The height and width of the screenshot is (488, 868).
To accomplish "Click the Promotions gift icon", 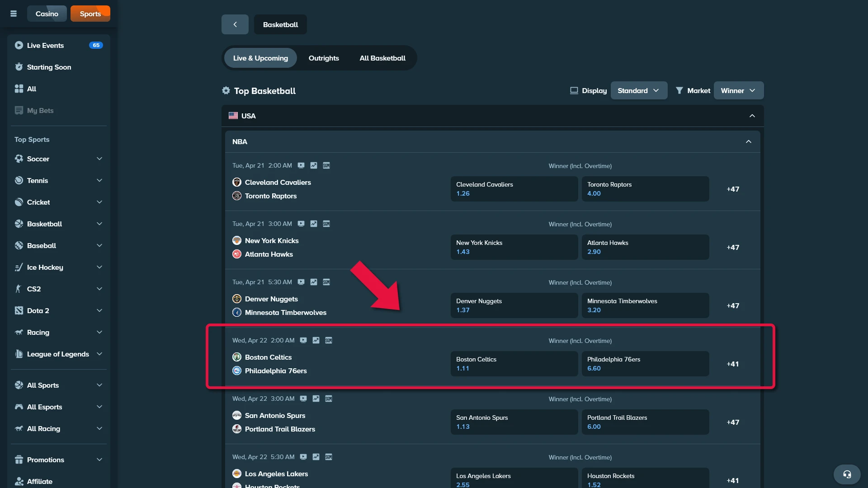I will (x=19, y=460).
